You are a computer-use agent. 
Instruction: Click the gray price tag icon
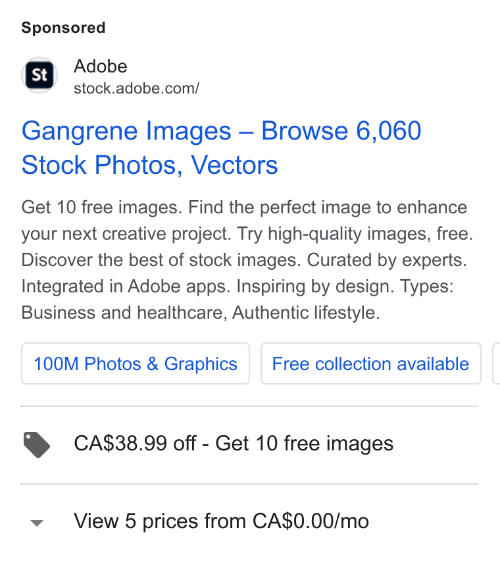click(x=37, y=445)
